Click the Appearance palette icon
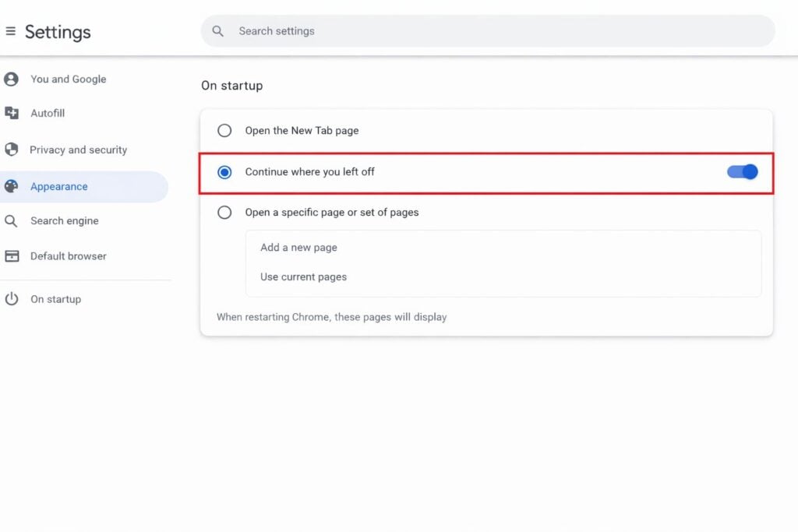 point(11,186)
